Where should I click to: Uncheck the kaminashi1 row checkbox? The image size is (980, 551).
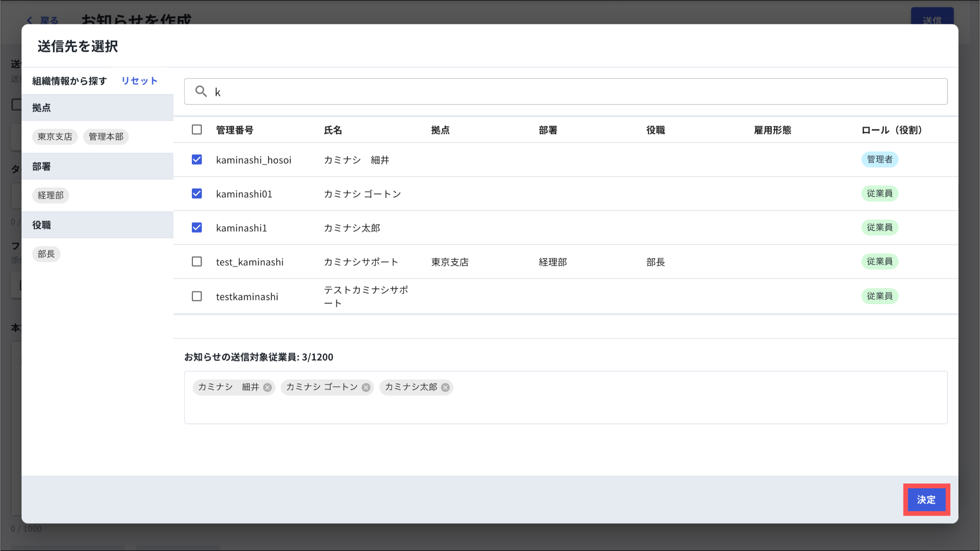197,227
